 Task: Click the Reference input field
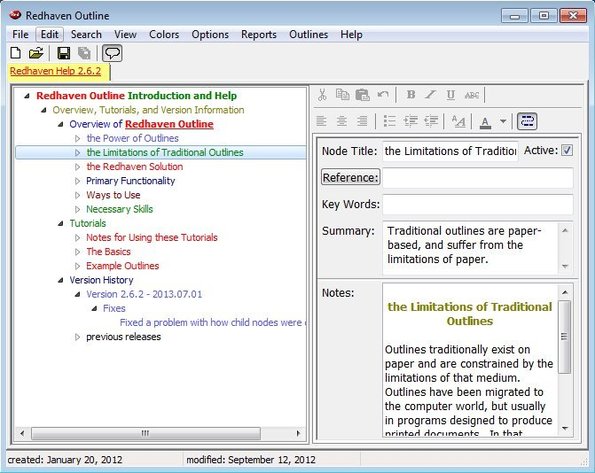tap(478, 178)
